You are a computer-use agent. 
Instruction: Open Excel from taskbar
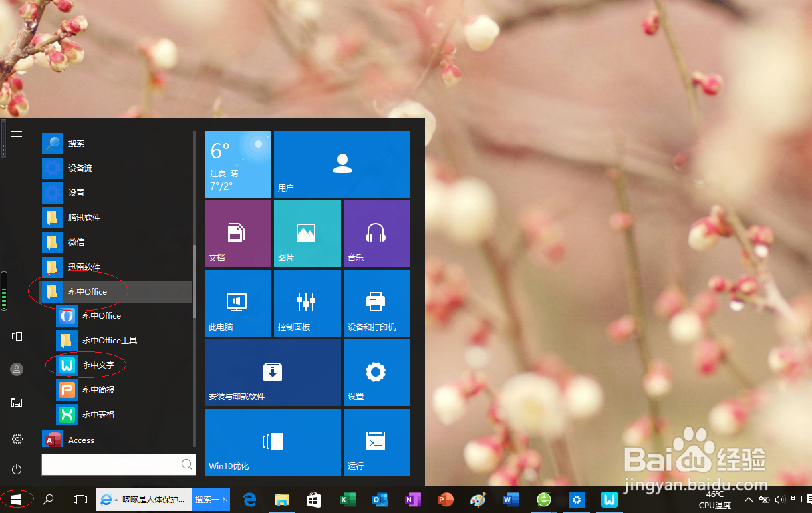pos(347,500)
